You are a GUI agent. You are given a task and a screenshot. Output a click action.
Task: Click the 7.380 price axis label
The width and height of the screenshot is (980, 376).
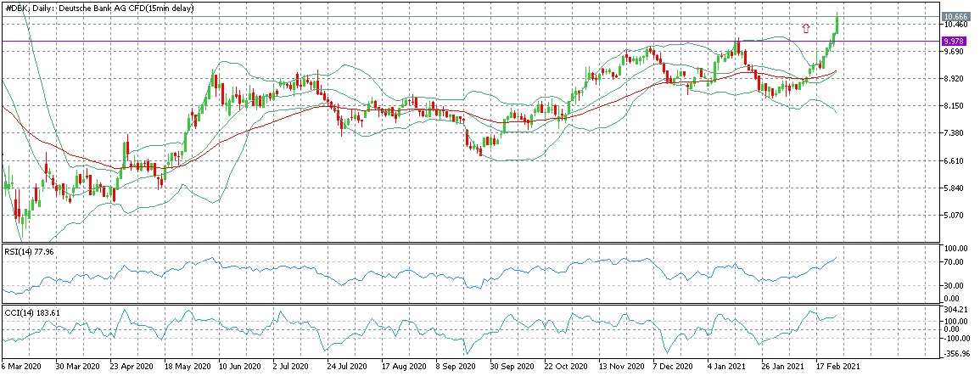point(953,133)
